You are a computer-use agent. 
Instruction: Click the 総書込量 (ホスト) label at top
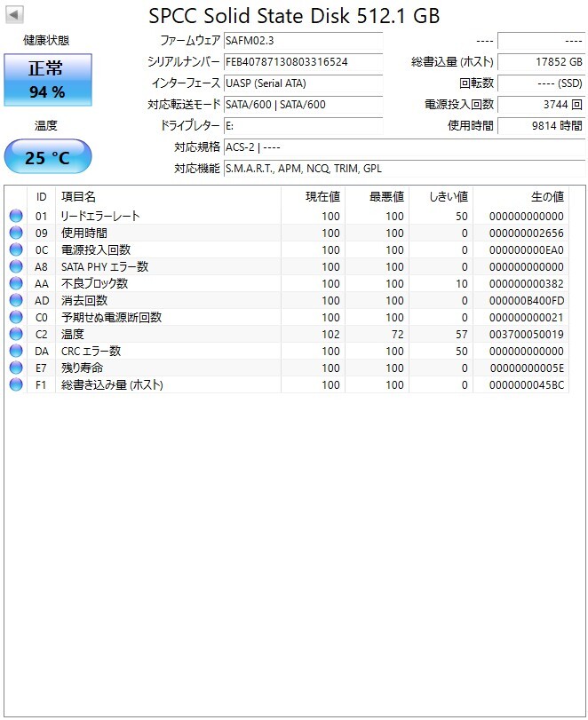coord(452,61)
